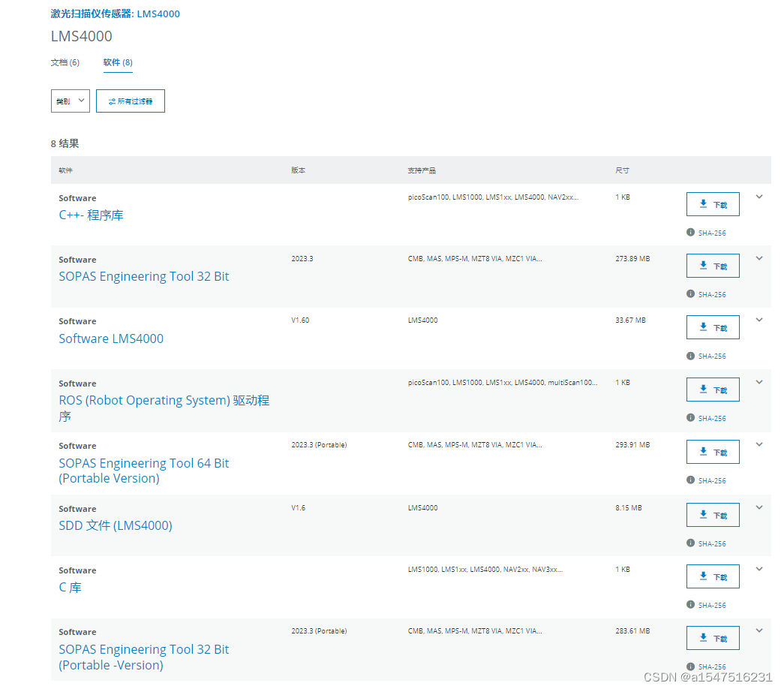Open ROS (Robot Operating System) 驱动程序 link

(164, 408)
